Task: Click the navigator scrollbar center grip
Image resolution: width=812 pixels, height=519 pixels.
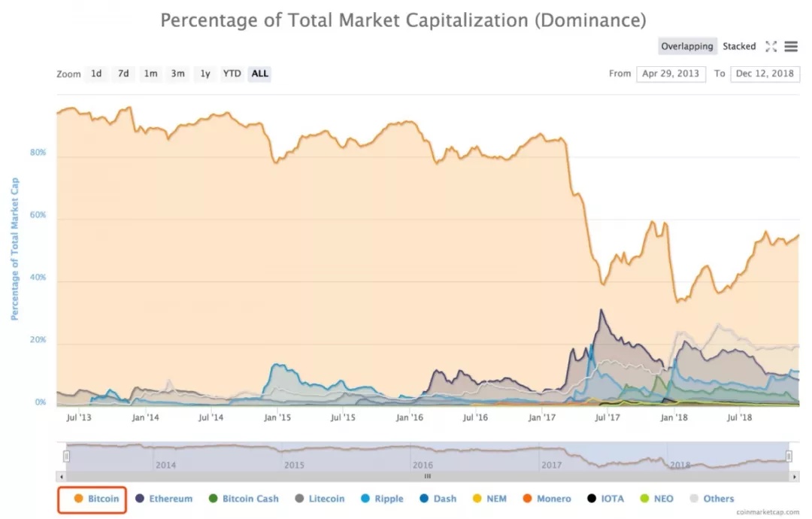Action: coord(428,476)
